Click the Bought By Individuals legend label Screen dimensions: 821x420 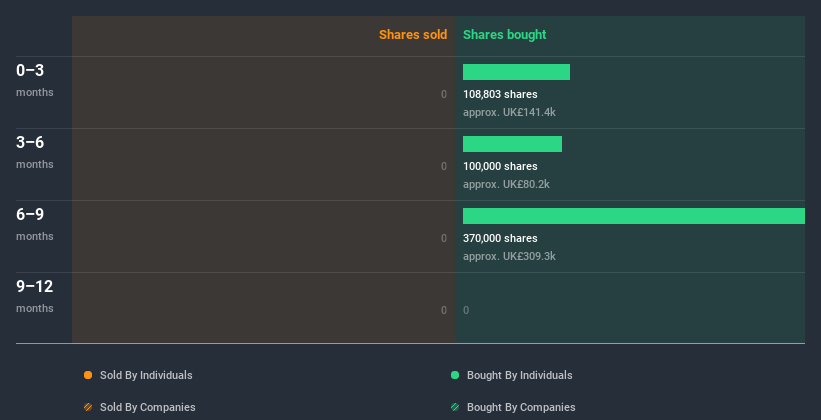(x=519, y=375)
